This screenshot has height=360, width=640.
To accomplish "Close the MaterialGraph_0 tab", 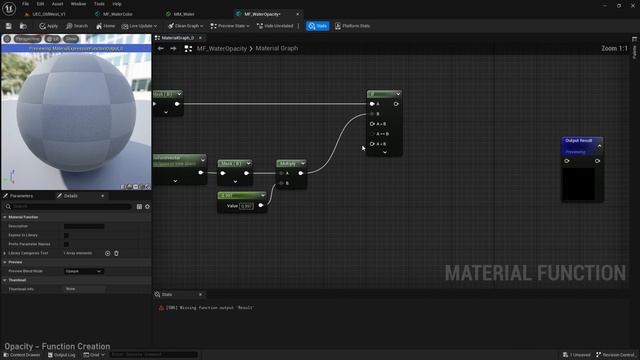I will pos(200,38).
